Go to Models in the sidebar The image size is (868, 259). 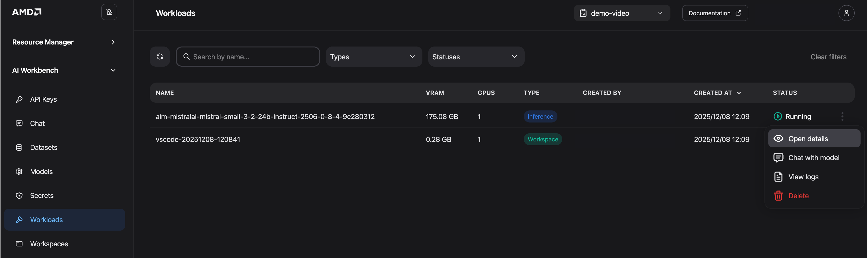pos(41,171)
